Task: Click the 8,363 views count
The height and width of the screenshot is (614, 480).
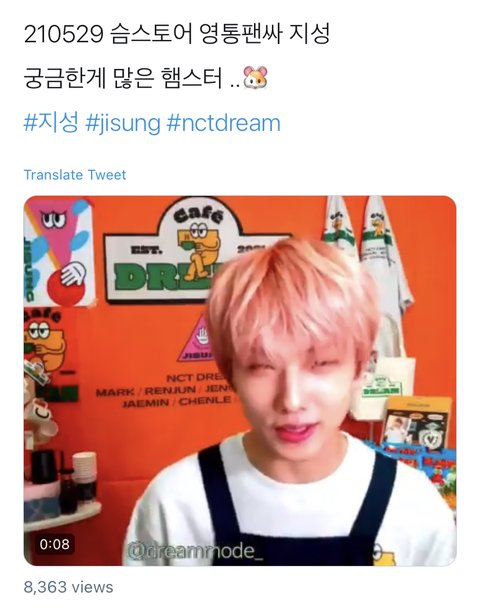Action: click(68, 587)
